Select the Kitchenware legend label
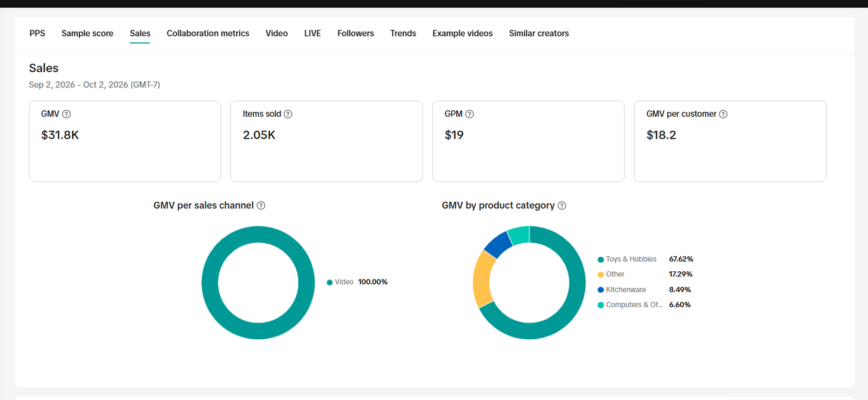 [626, 290]
